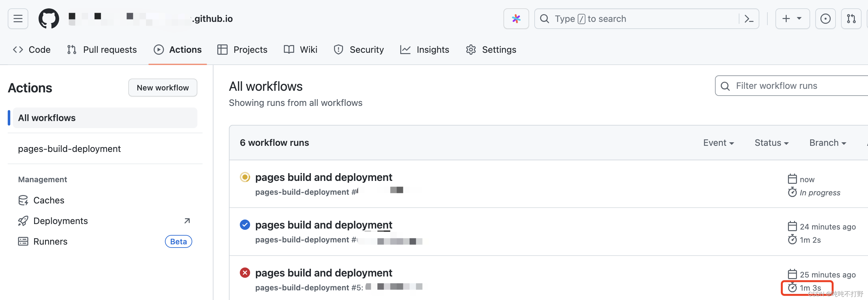This screenshot has height=300, width=868.
Task: Open Runners under Management
Action: pyautogui.click(x=50, y=242)
